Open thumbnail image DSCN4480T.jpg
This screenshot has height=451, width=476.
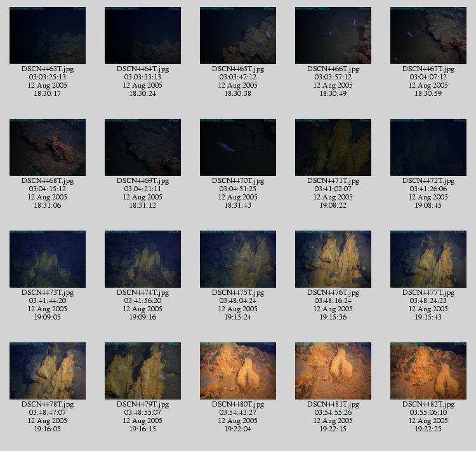(238, 371)
